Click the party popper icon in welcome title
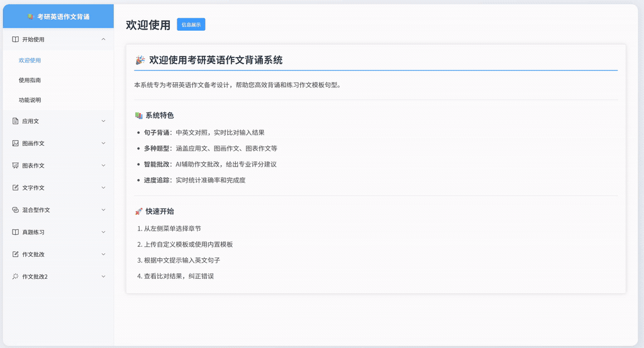Viewport: 644px width, 348px height. click(140, 60)
